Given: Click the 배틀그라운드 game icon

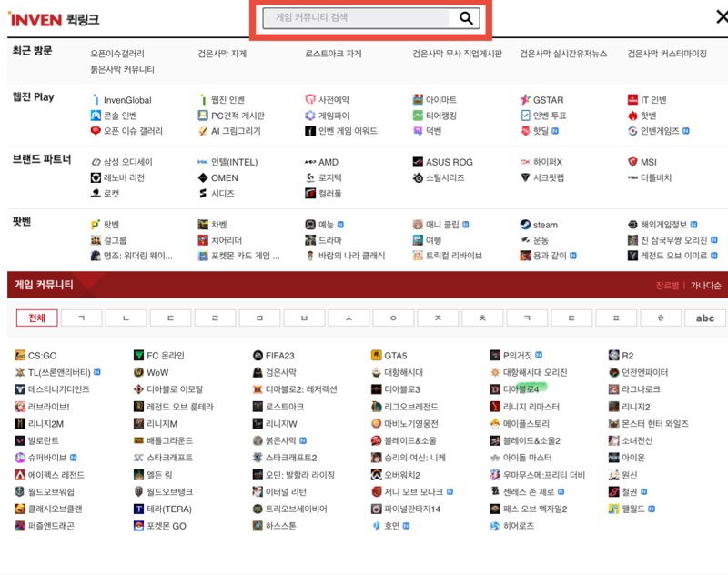Looking at the screenshot, I should [x=138, y=440].
